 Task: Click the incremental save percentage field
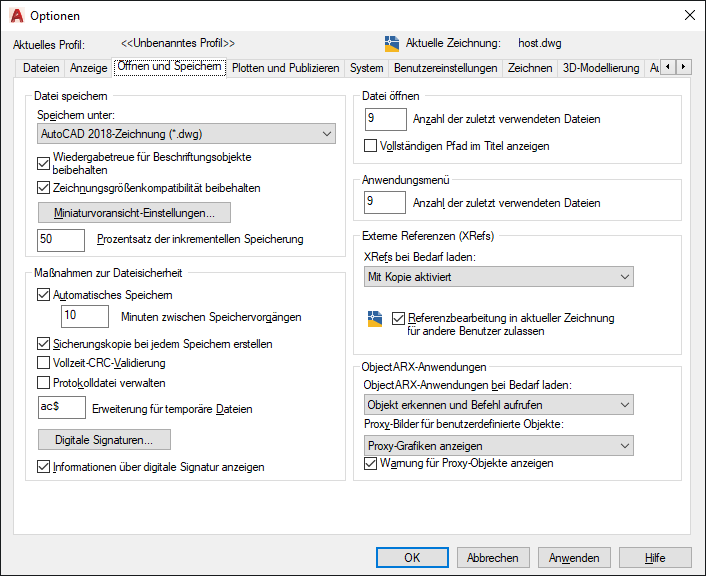[60, 240]
